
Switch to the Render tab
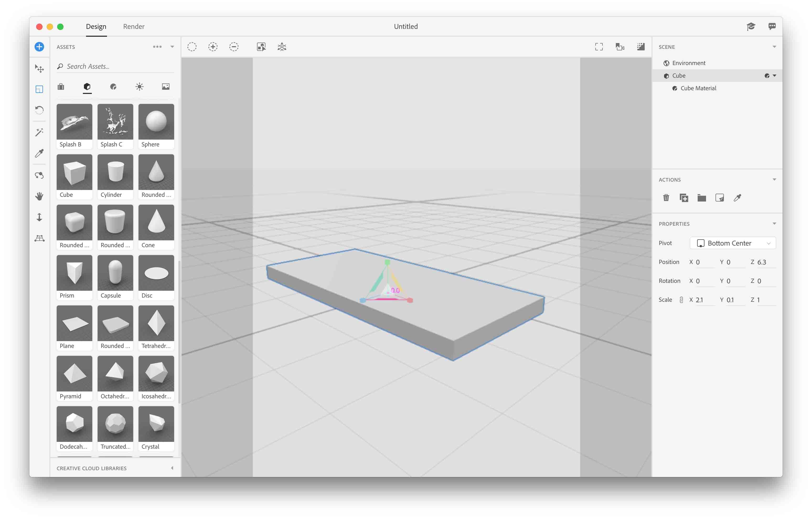tap(133, 26)
